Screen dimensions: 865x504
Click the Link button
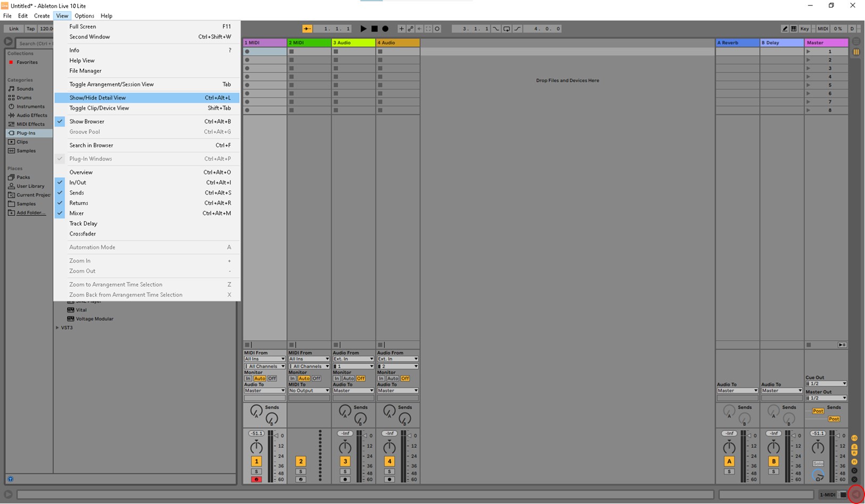(x=14, y=29)
